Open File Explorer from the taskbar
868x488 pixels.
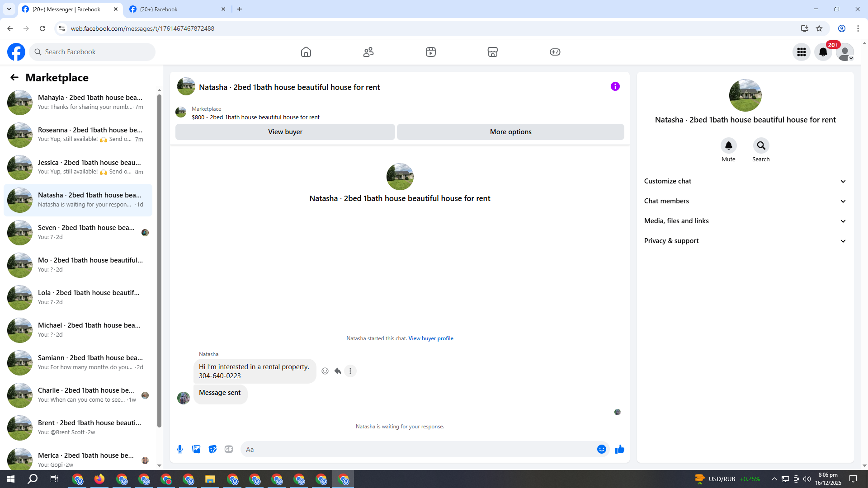(210, 479)
